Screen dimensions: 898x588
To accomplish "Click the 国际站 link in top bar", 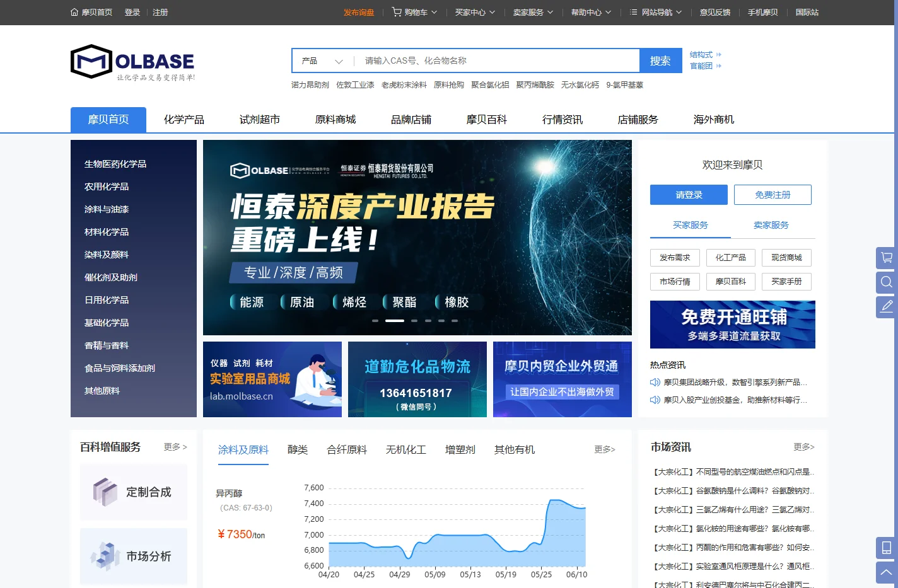I will coord(807,12).
